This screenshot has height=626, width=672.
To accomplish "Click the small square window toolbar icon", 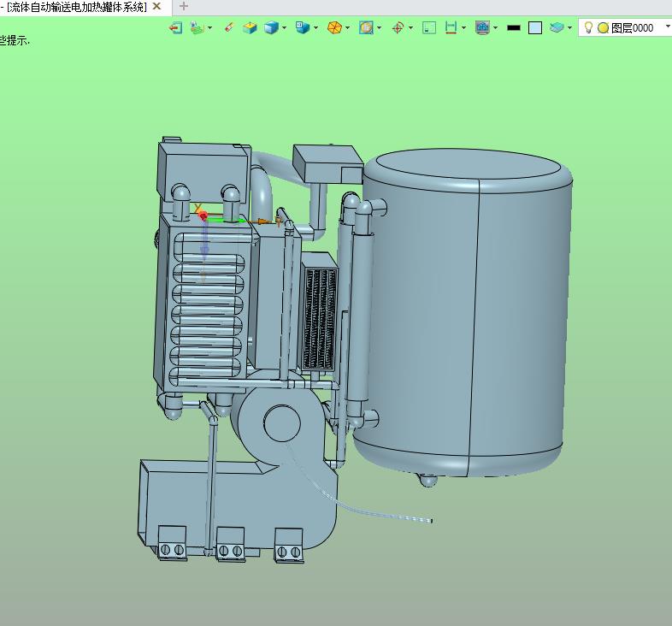I will click(429, 27).
